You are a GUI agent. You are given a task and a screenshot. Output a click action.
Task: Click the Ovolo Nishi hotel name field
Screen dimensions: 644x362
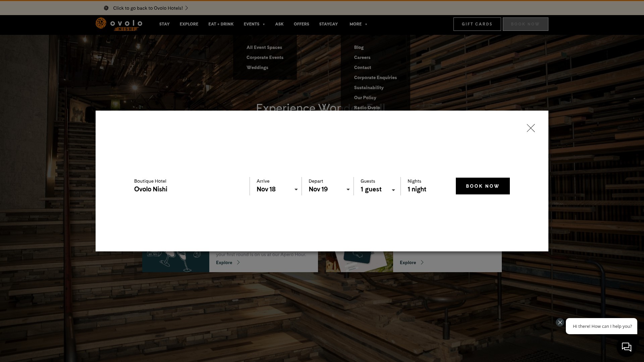[x=151, y=189]
